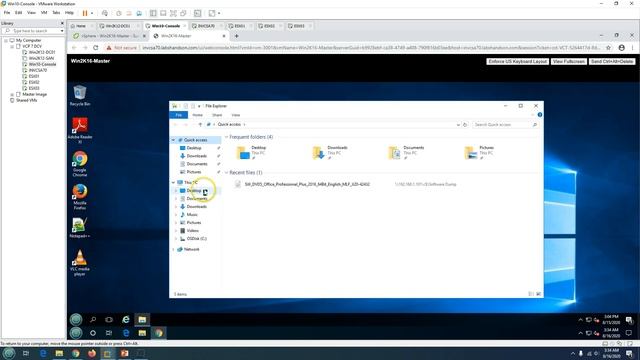The height and width of the screenshot is (360, 640).
Task: Open VMware VM menu
Action: pyautogui.click(x=44, y=13)
